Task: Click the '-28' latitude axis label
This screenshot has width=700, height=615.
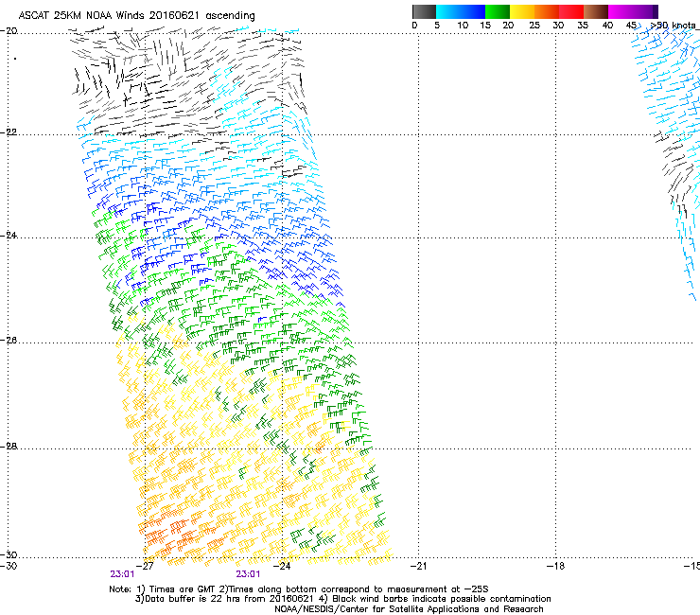Action: [9, 447]
